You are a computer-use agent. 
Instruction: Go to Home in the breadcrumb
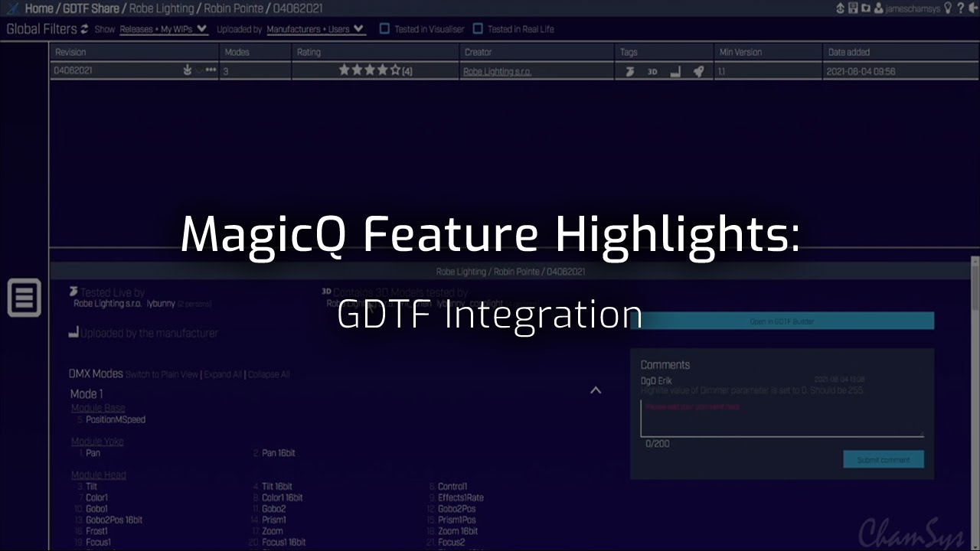pyautogui.click(x=39, y=8)
